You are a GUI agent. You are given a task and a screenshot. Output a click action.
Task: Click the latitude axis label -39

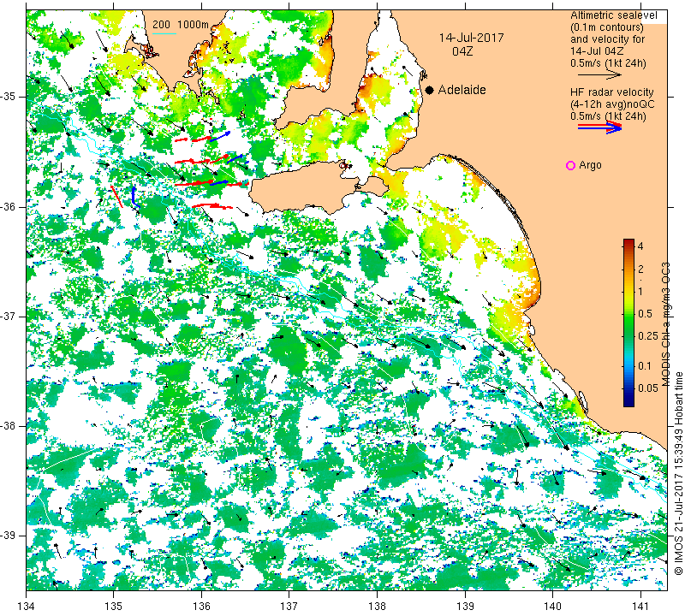tap(9, 536)
